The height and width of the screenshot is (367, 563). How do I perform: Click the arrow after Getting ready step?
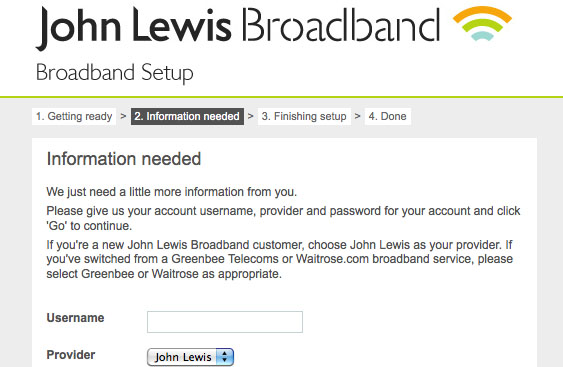point(123,116)
